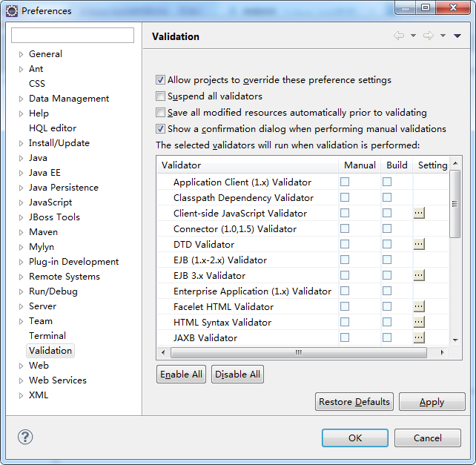
Task: Click the table scroll right arrow
Action: point(443,352)
